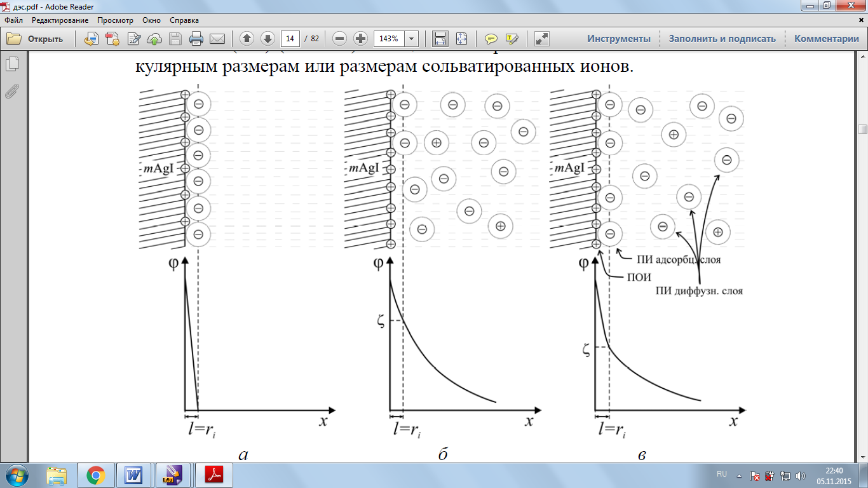
Task: Click the text 'ПИ адсорбц. слоя'
Action: tap(678, 259)
